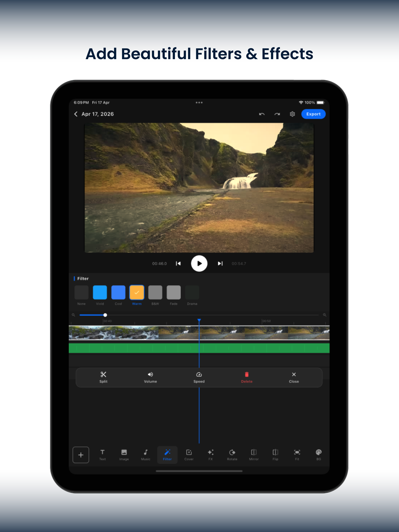Apply the Fade filter
This screenshot has width=399, height=532.
(x=174, y=292)
